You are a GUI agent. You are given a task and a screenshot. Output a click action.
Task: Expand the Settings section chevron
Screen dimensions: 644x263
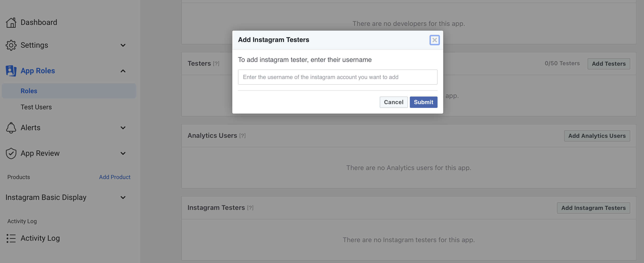123,45
